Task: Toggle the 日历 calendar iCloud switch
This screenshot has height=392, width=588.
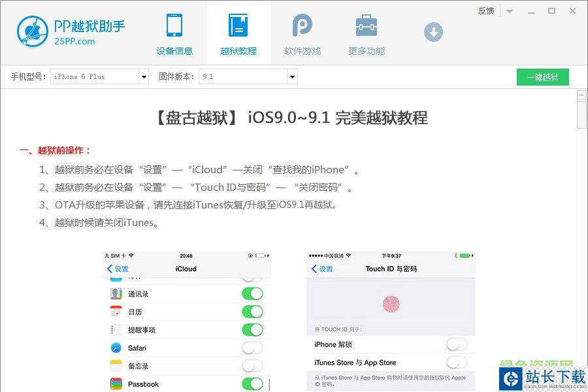Action: (x=252, y=312)
